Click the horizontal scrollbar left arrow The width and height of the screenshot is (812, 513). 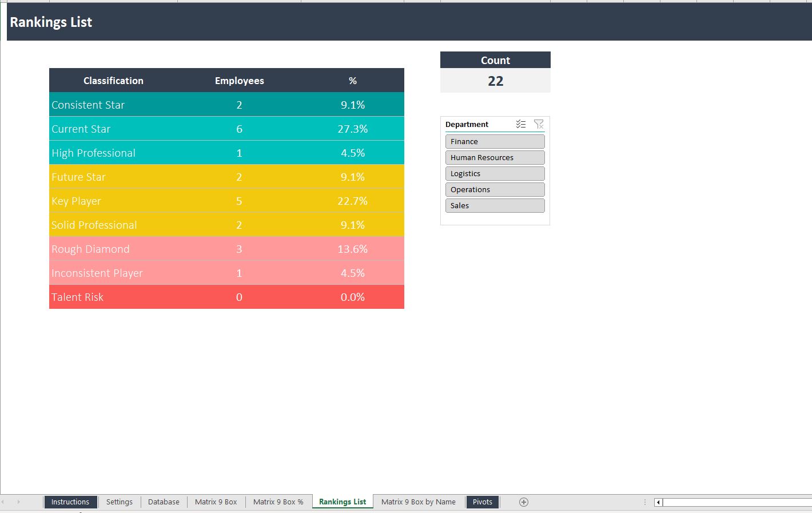[x=658, y=502]
